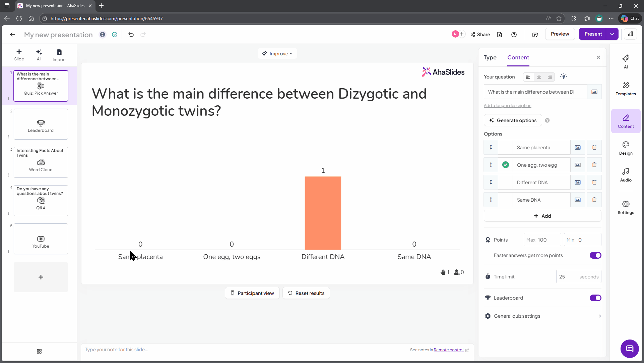Open the results chart icon beside Present
Viewport: 644px width, 363px height.
click(631, 34)
